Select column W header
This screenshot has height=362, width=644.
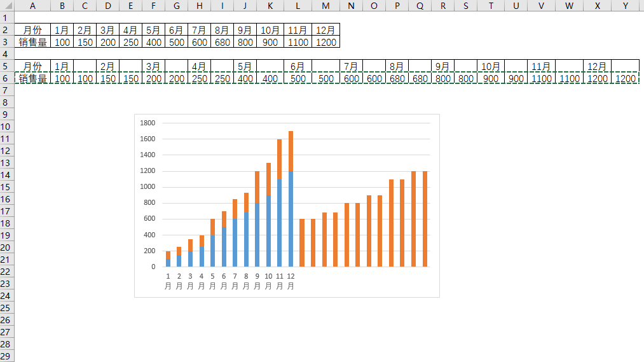click(569, 6)
